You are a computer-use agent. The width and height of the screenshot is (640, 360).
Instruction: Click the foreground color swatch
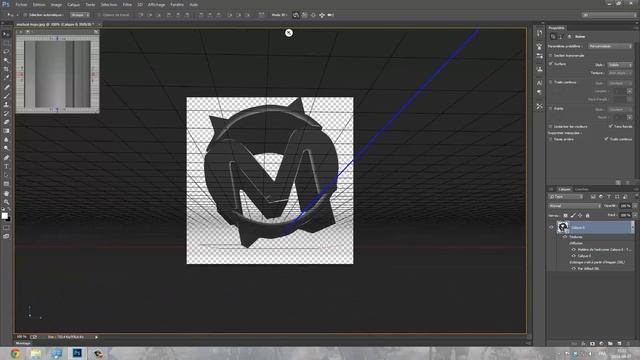point(4,216)
